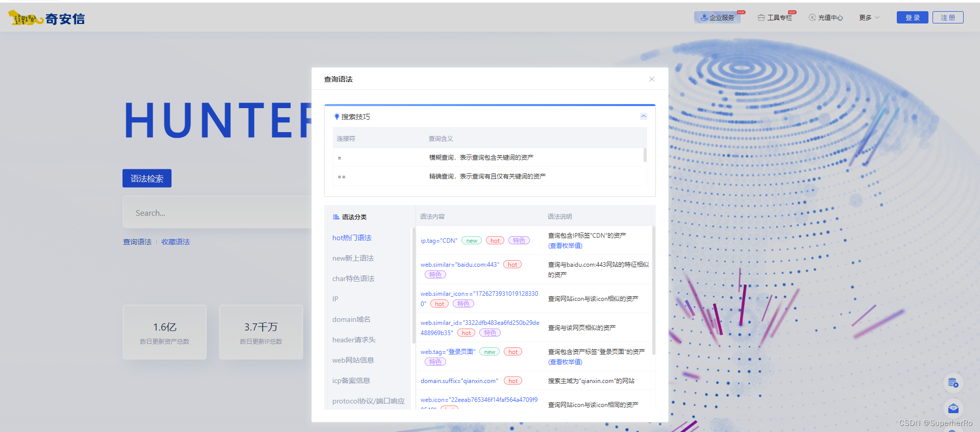Click the 注册 button

tap(948, 17)
